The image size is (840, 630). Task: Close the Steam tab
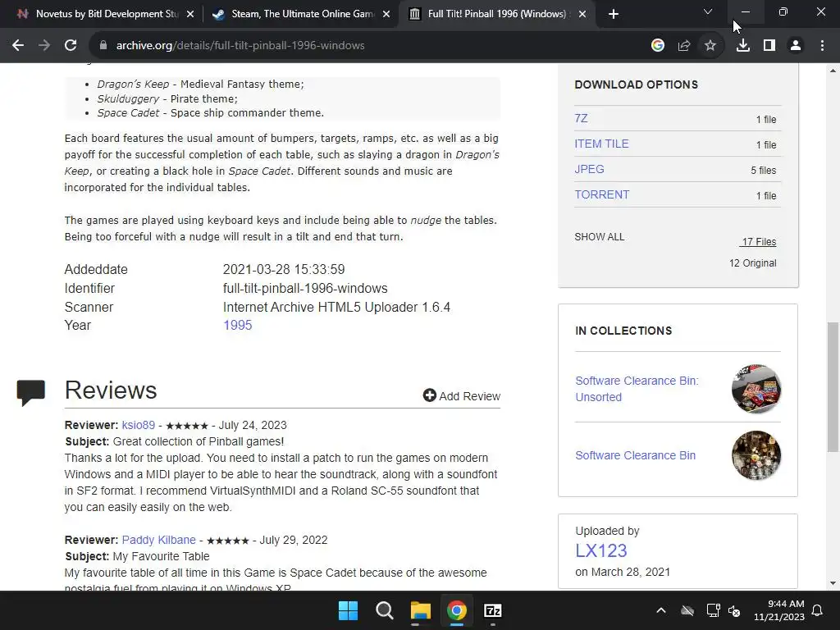tap(386, 14)
